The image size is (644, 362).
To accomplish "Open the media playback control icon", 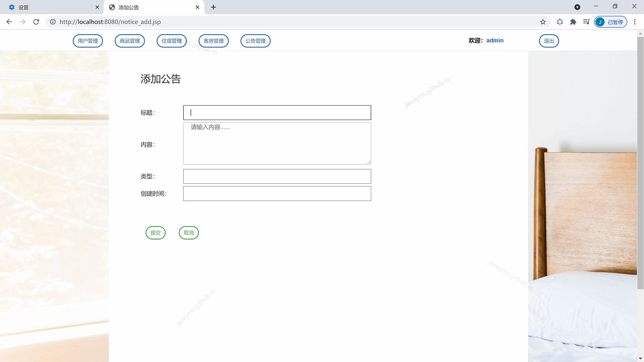I will tap(586, 22).
